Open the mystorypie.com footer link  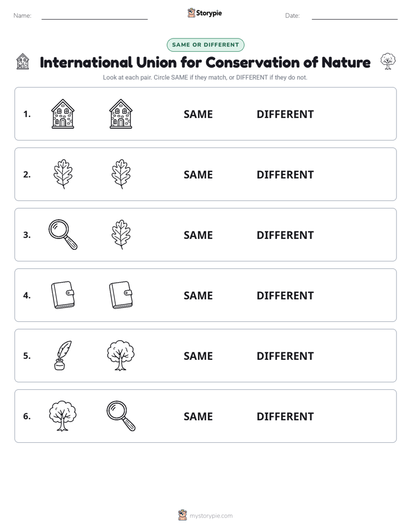click(205, 515)
